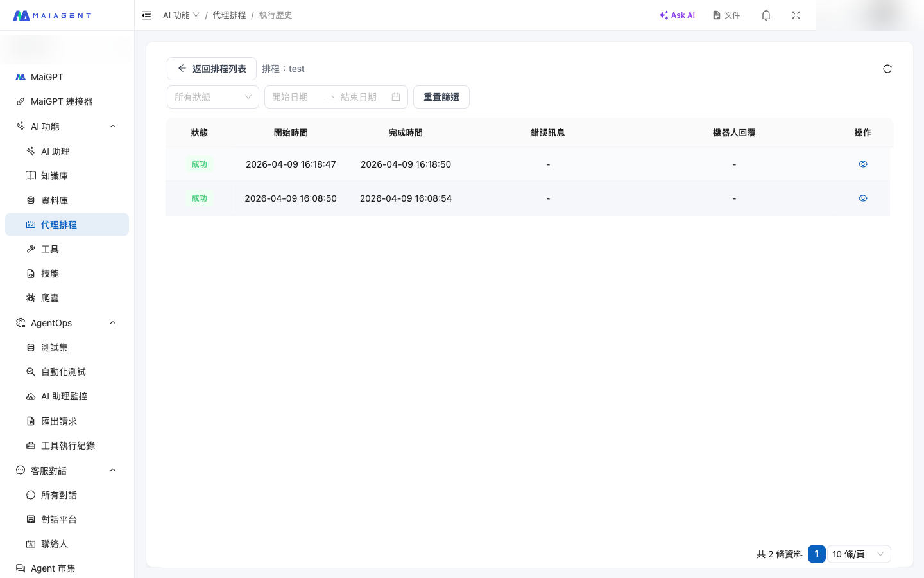
Task: Open the 所有狀態 status filter dropdown
Action: point(213,97)
